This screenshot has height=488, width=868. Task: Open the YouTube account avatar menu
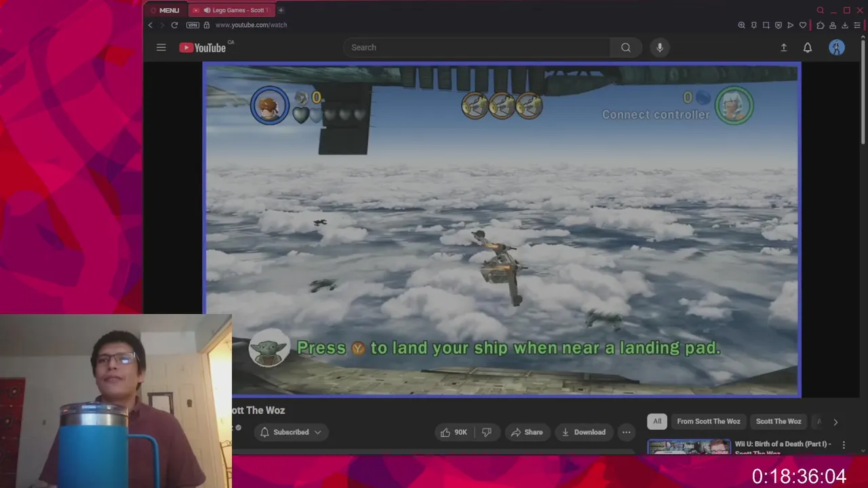(x=837, y=47)
